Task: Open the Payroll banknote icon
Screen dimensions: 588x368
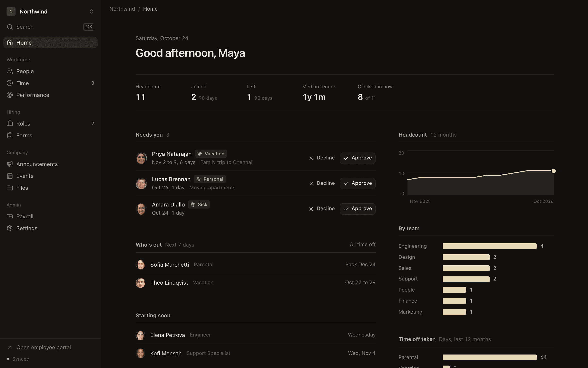Action: click(10, 216)
